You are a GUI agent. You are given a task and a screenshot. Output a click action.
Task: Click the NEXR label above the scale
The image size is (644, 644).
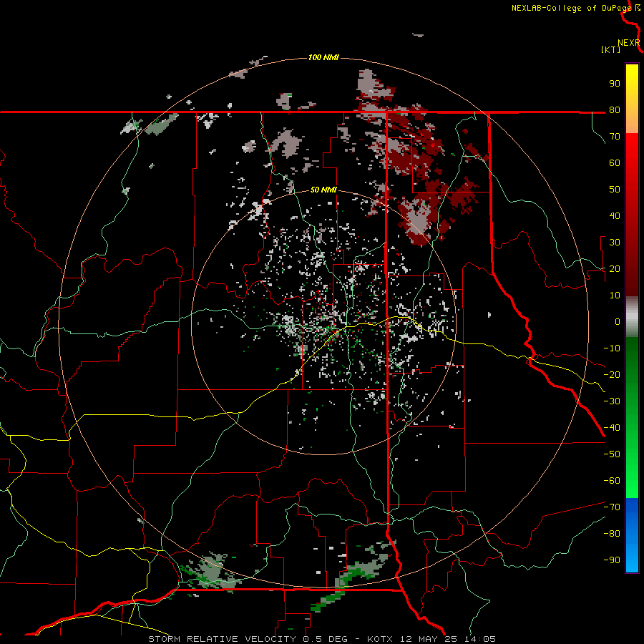click(629, 43)
